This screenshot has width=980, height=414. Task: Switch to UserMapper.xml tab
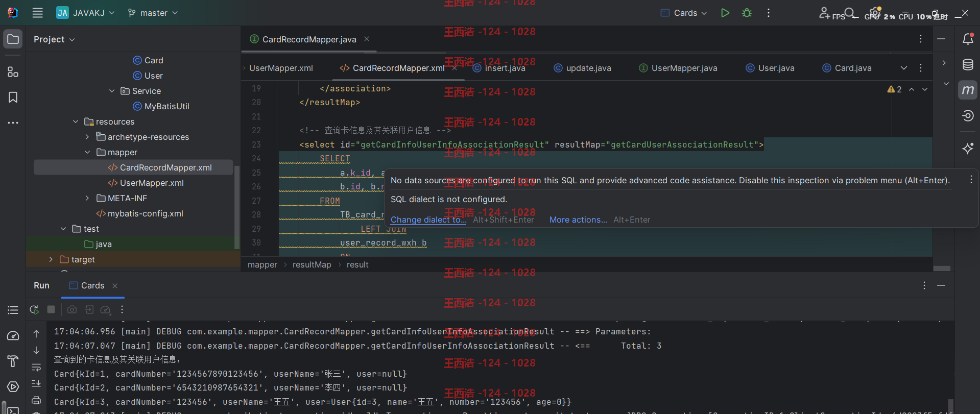[281, 68]
